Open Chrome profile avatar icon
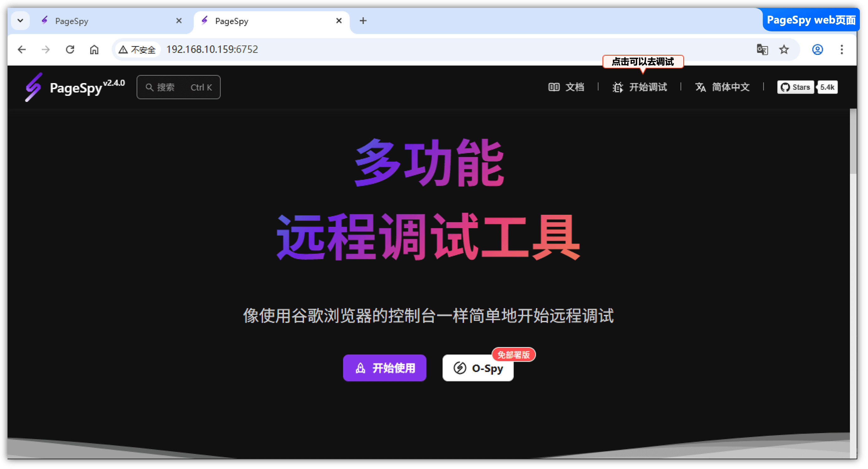The image size is (868, 469). [817, 50]
